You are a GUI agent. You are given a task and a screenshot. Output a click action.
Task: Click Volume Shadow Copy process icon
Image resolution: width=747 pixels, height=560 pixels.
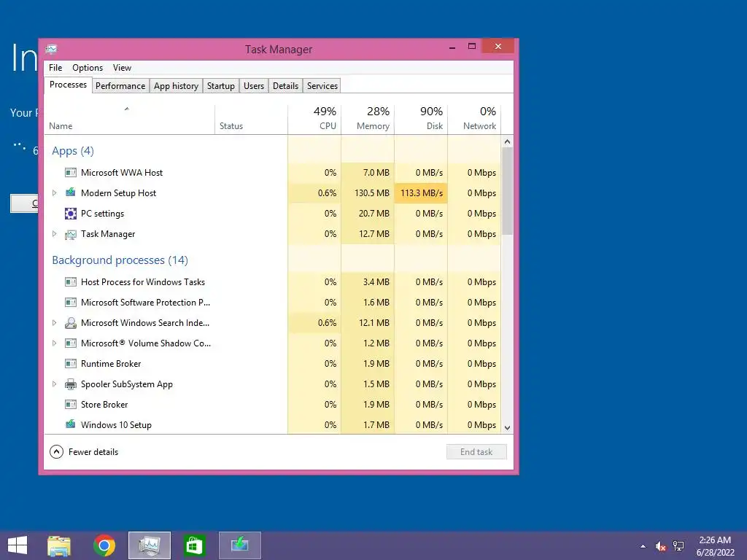click(x=71, y=343)
